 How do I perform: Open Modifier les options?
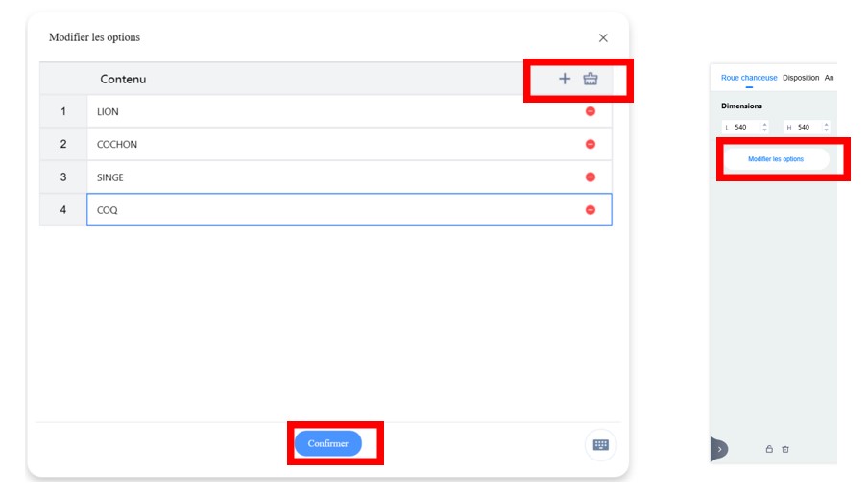coord(776,158)
